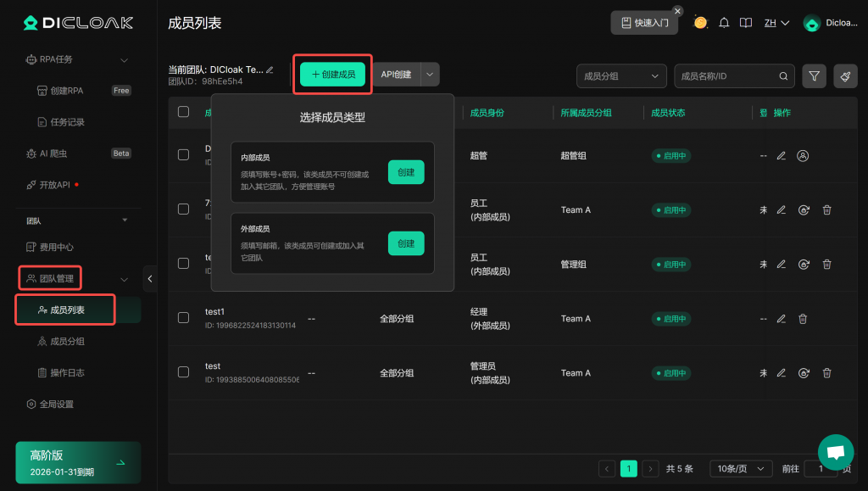
Task: Toggle the select-all checkbox in table header
Action: pos(183,112)
